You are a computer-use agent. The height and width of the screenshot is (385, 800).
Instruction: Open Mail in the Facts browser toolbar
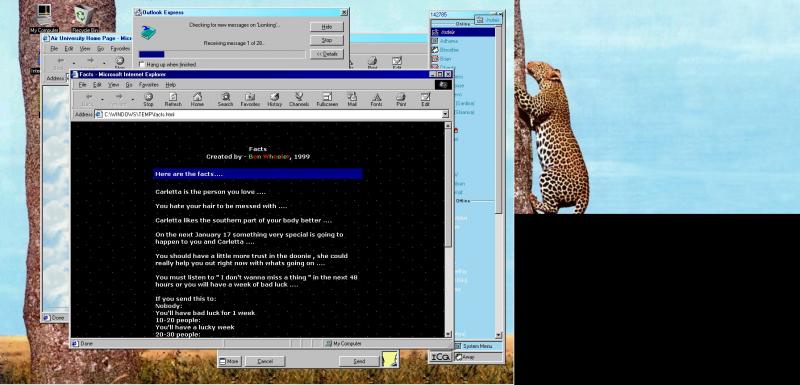point(352,99)
